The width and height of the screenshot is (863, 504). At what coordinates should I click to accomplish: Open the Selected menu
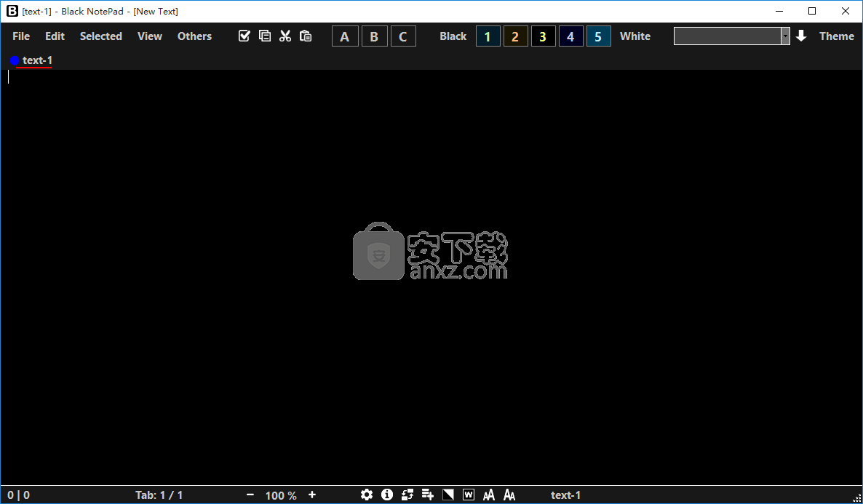(100, 36)
